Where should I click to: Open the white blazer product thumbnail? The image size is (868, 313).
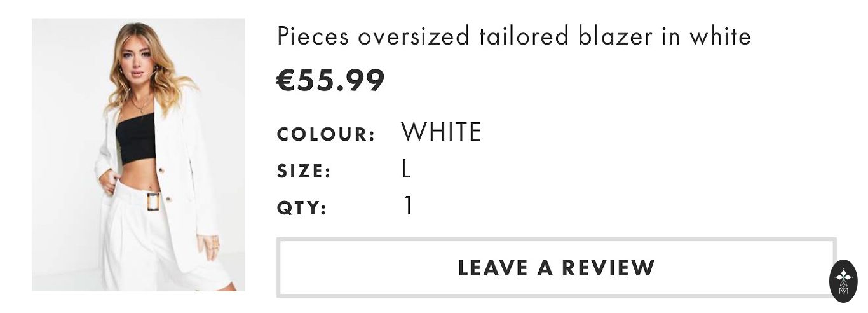[x=138, y=155]
